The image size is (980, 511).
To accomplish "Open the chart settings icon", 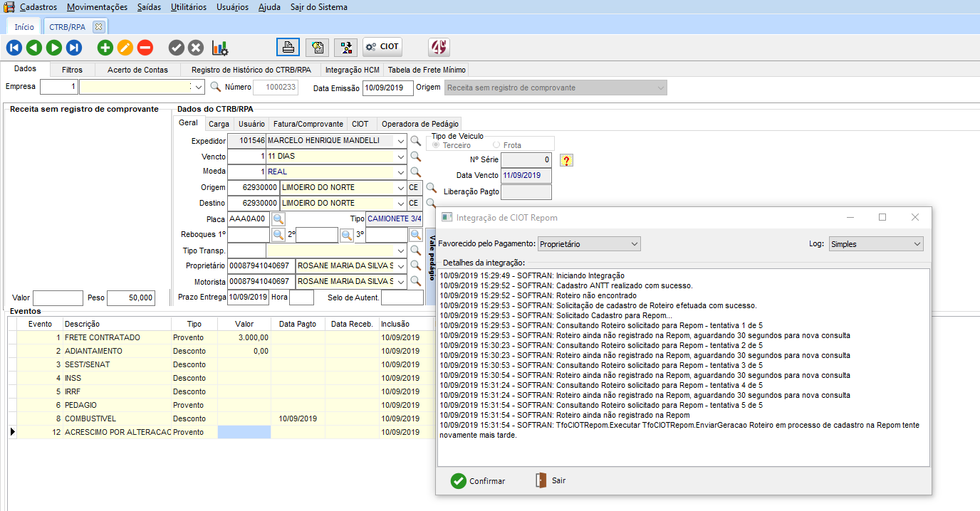I will tap(220, 48).
